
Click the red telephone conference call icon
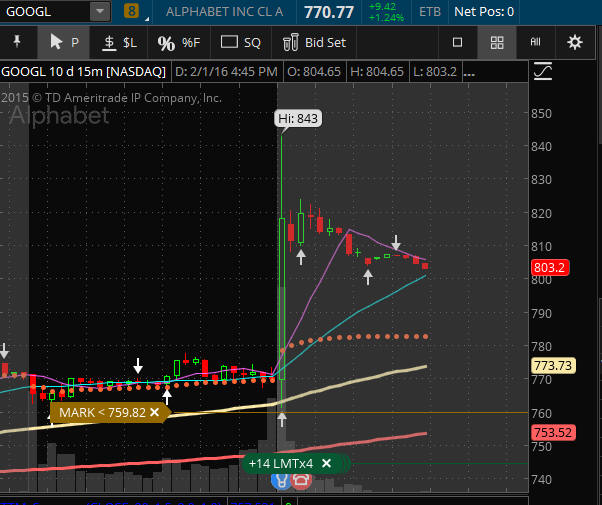click(x=301, y=482)
